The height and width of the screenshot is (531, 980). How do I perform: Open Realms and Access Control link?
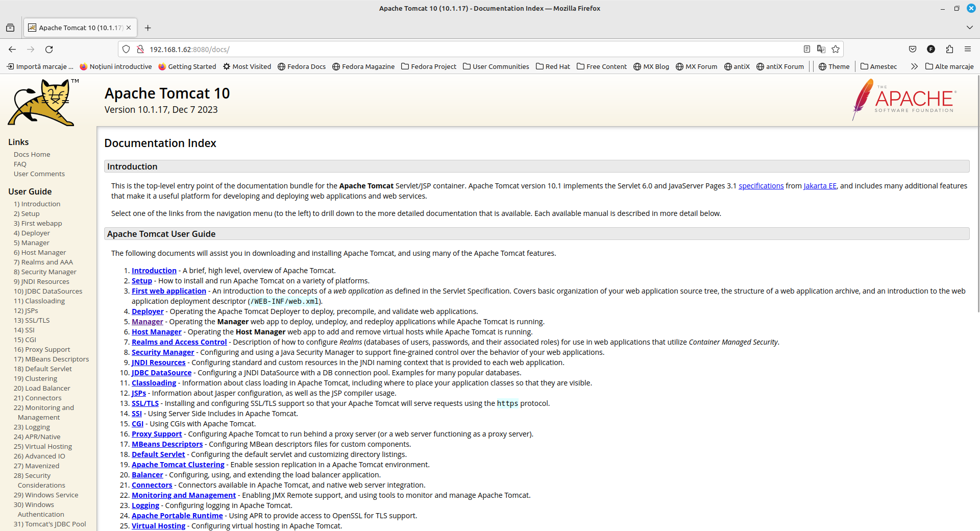pyautogui.click(x=179, y=342)
